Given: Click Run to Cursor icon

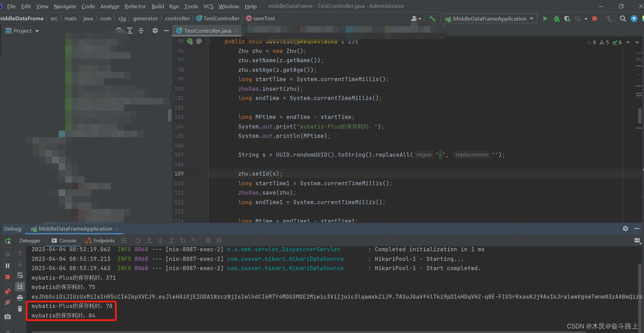Looking at the screenshot, I should (194, 240).
